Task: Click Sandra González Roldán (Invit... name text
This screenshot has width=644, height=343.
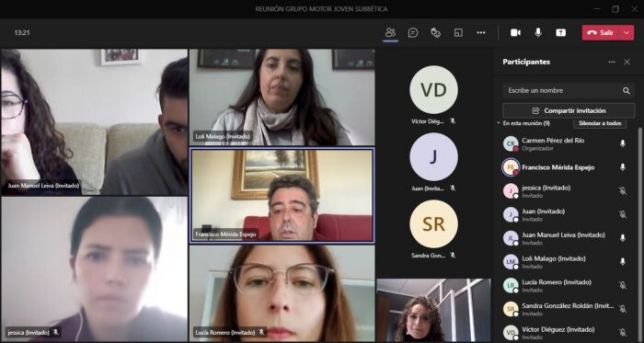Action: (568, 305)
